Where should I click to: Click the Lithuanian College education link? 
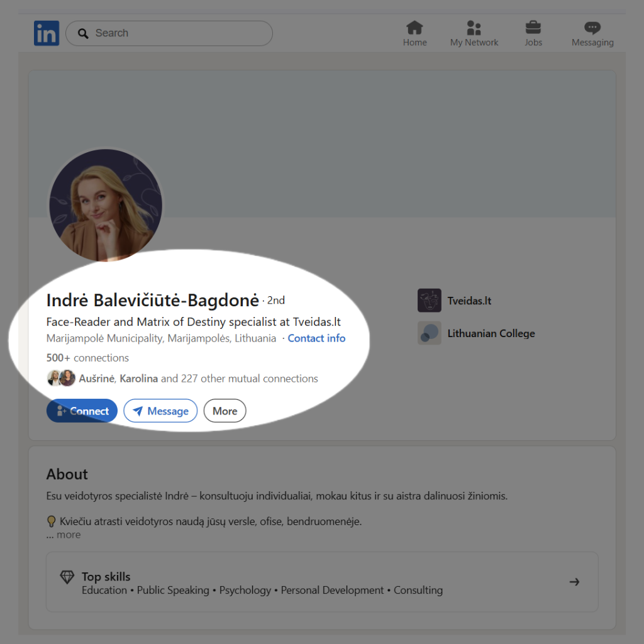491,333
